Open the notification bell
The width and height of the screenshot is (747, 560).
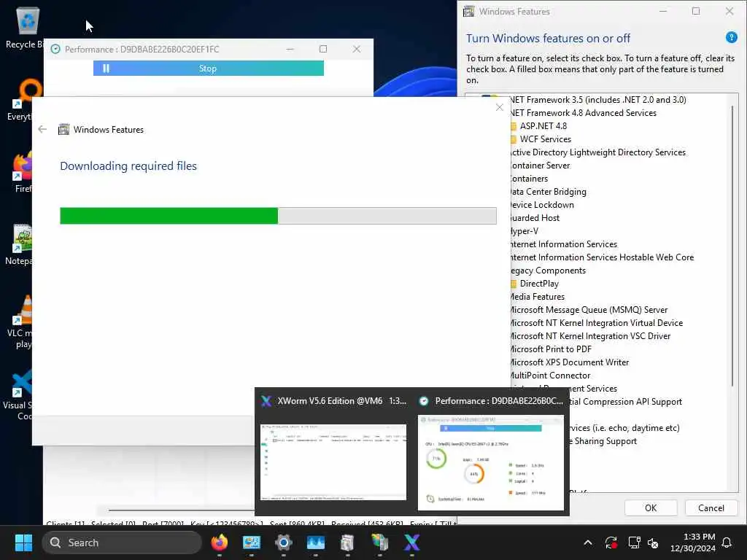(727, 542)
